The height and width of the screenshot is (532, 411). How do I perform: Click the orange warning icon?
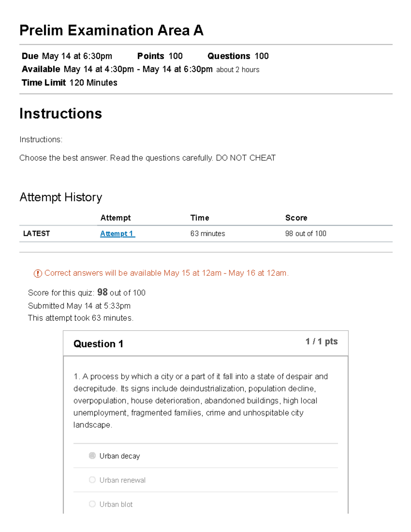click(38, 273)
